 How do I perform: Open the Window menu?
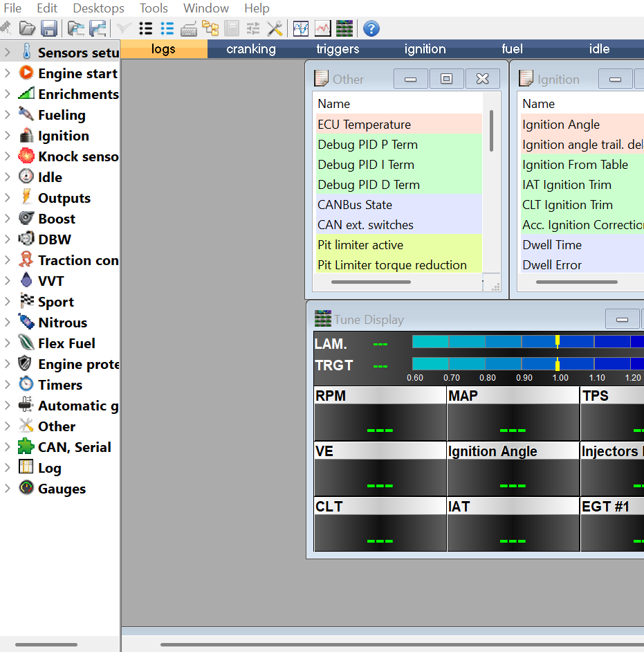(206, 8)
